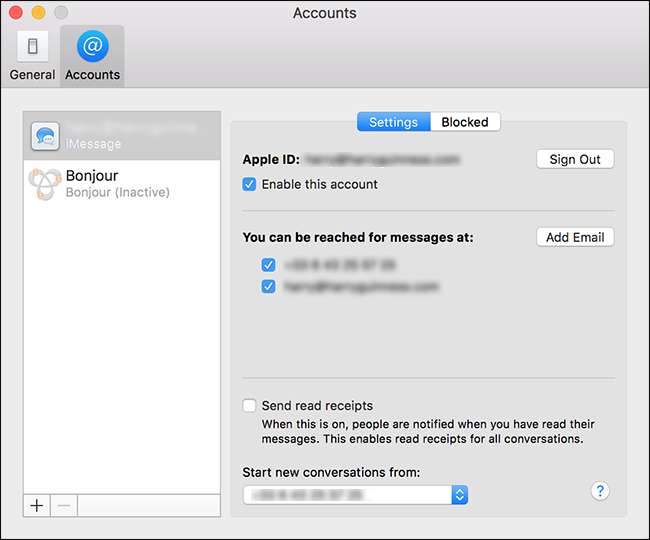
Task: Click the Sign Out button
Action: coord(575,159)
